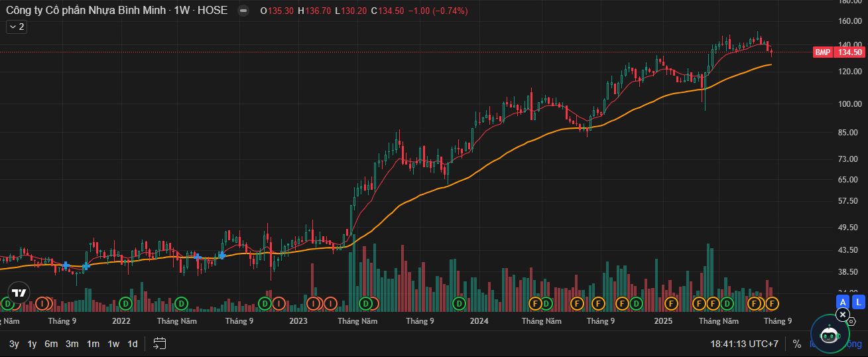868x357 pixels.
Task: Open chart settings hexagon gear icon
Action: 851,321
